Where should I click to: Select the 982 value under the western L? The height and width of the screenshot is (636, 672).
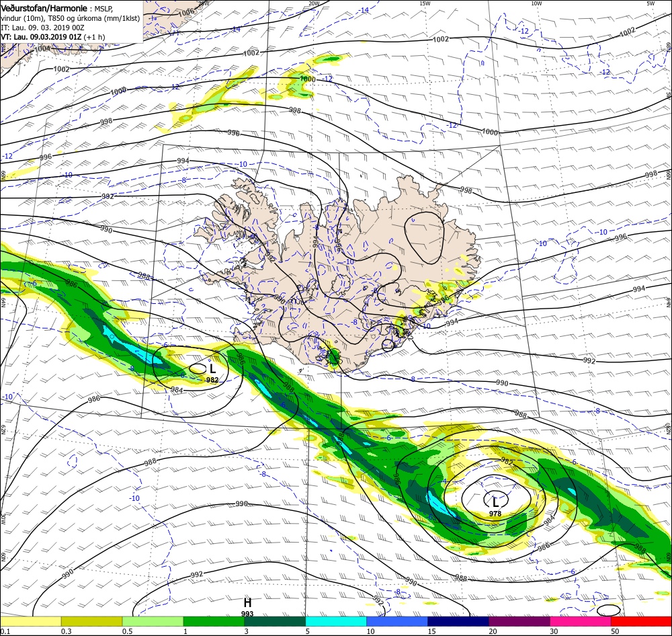click(212, 380)
